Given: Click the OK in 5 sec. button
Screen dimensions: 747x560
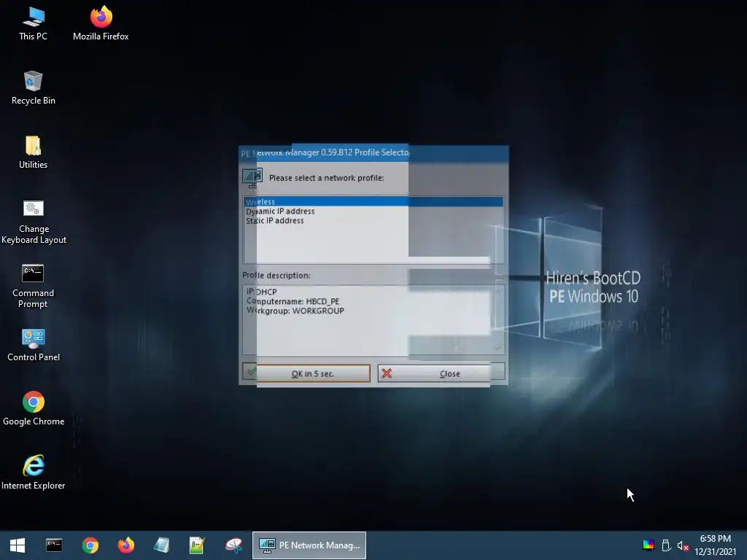Looking at the screenshot, I should [x=306, y=373].
